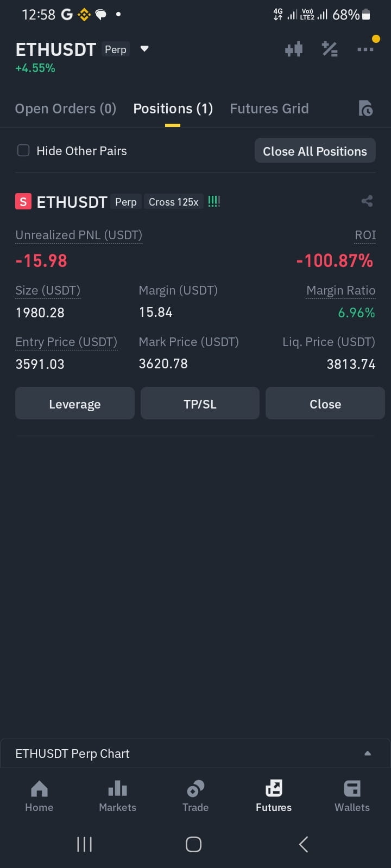
Task: Tap the green ADL indicator bars
Action: tap(214, 202)
